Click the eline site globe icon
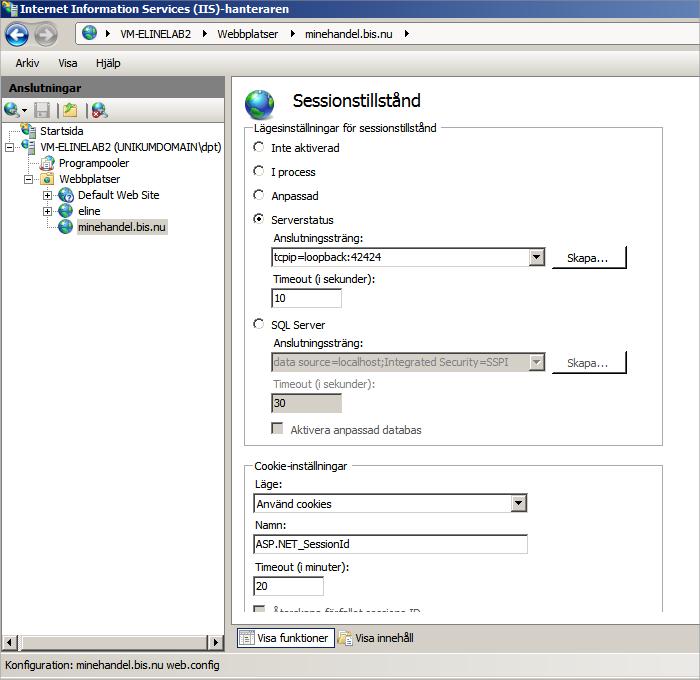Viewport: 700px width, 680px height. 66,211
